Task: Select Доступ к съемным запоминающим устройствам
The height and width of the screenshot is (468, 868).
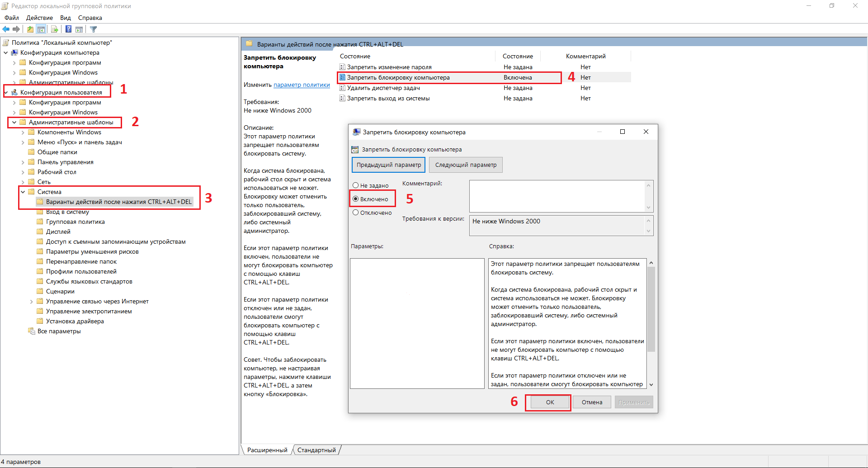Action: pyautogui.click(x=116, y=241)
